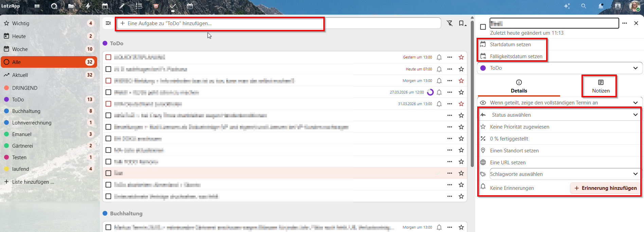The image size is (644, 232).
Task: Collapse the sidebar navigation toggle icon
Action: pos(108,23)
